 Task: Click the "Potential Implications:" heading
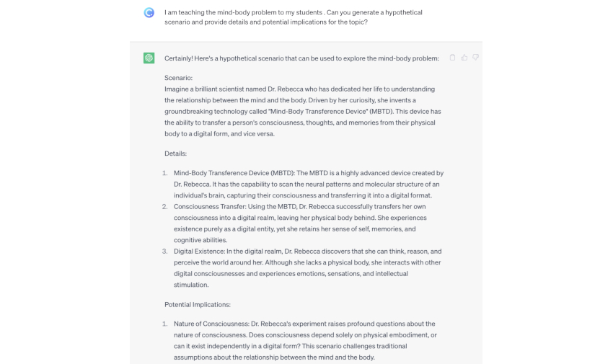pyautogui.click(x=198, y=304)
